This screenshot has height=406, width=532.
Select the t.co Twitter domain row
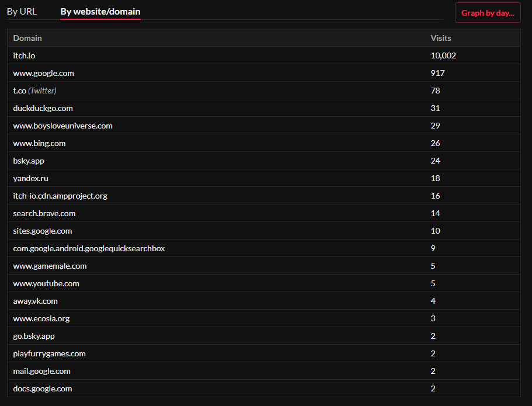[x=34, y=91]
